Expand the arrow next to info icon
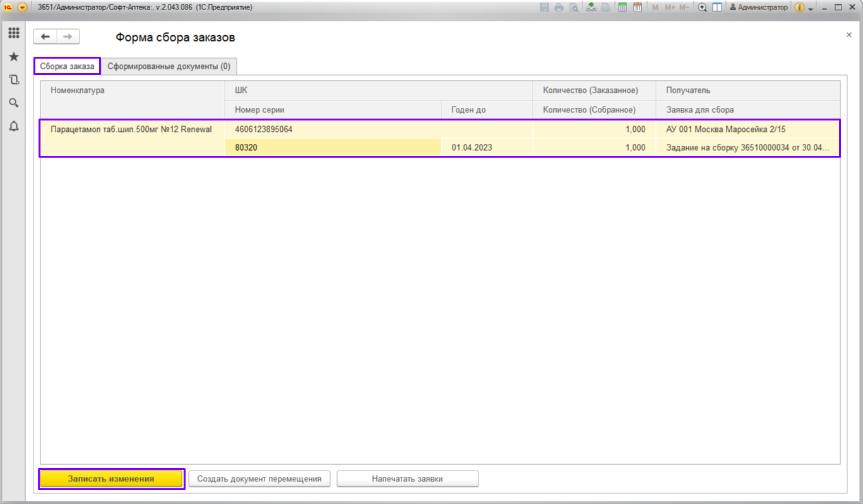Image resolution: width=863 pixels, height=504 pixels. click(x=811, y=8)
